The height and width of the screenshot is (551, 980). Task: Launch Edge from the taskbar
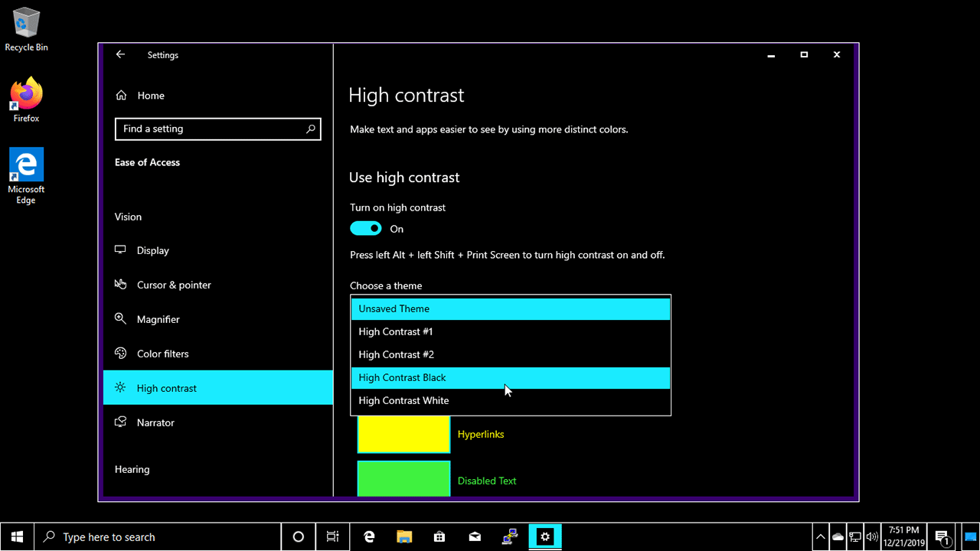click(369, 537)
